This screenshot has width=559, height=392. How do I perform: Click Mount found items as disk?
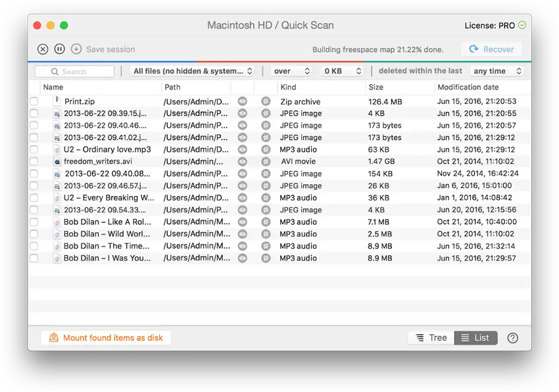(x=105, y=338)
